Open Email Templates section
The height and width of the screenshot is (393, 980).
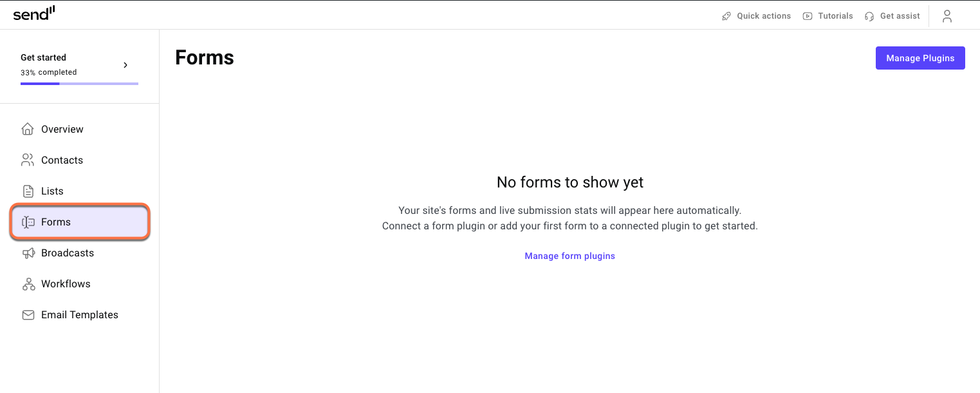pyautogui.click(x=80, y=314)
